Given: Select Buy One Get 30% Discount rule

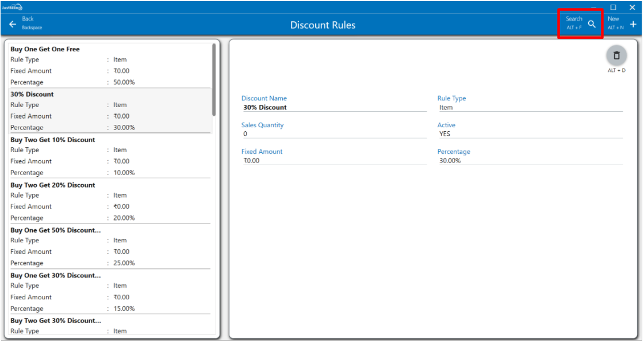Looking at the screenshot, I should click(55, 276).
